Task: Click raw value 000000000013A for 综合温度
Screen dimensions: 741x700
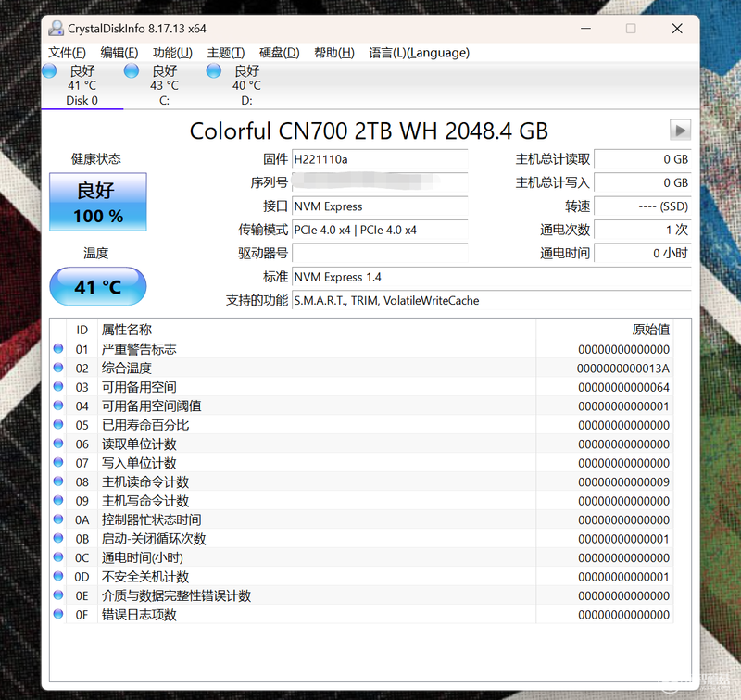Action: pyautogui.click(x=623, y=369)
